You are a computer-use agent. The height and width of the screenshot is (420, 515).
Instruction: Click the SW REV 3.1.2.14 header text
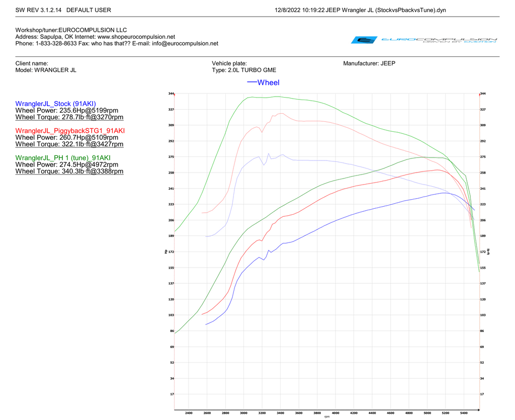(x=39, y=10)
